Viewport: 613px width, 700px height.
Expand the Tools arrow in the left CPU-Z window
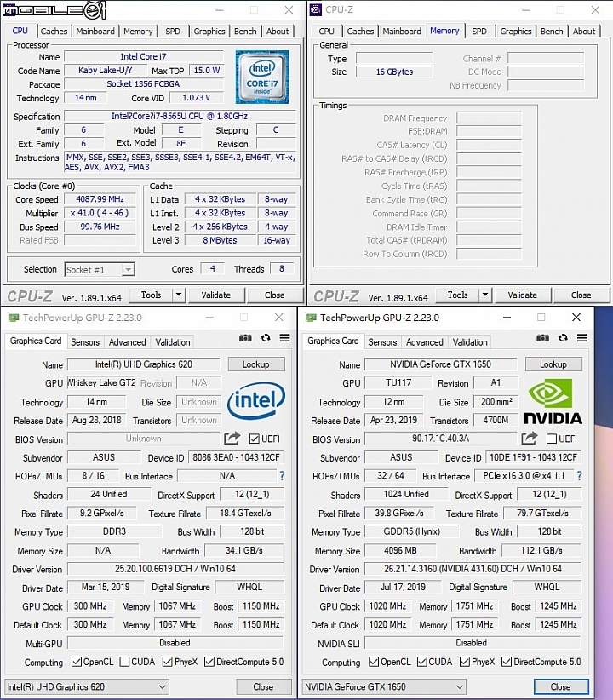click(x=179, y=295)
